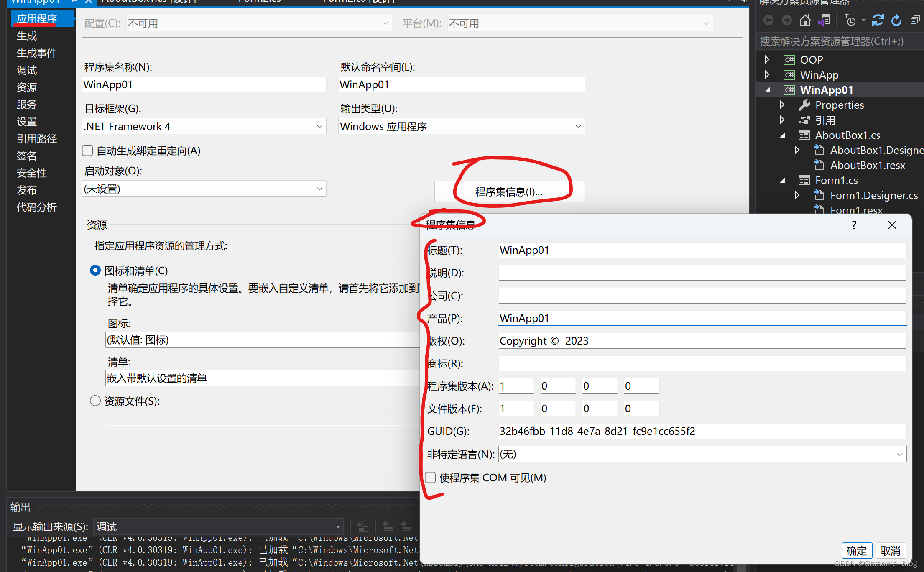Click the refresh icon in Solution Explorer
This screenshot has width=924, height=572.
click(896, 20)
